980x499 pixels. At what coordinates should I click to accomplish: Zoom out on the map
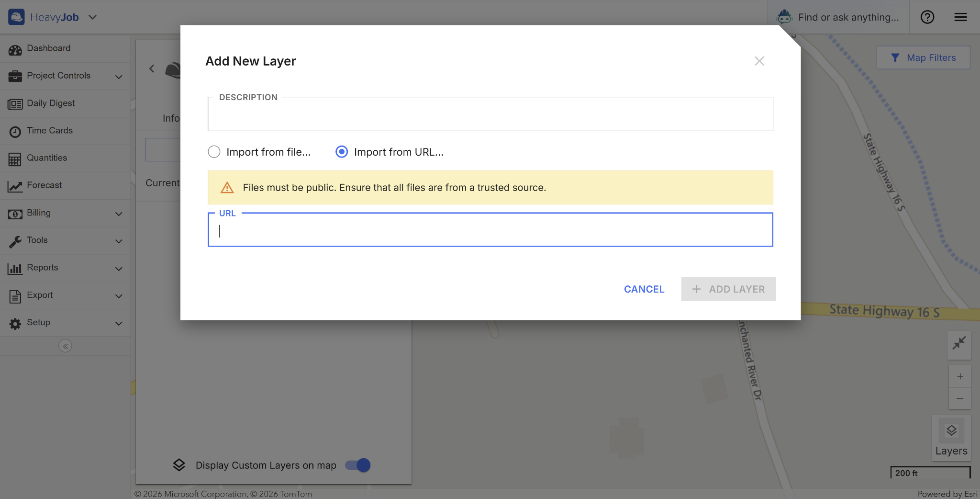960,398
